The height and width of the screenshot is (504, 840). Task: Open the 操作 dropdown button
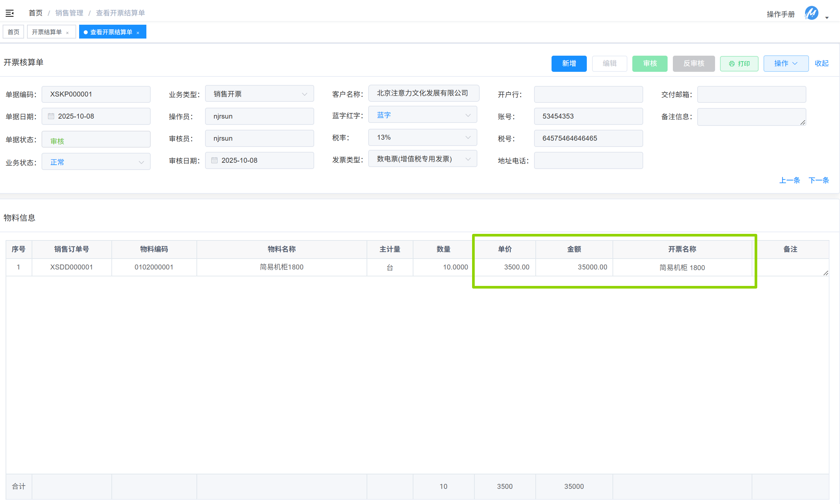(x=786, y=64)
